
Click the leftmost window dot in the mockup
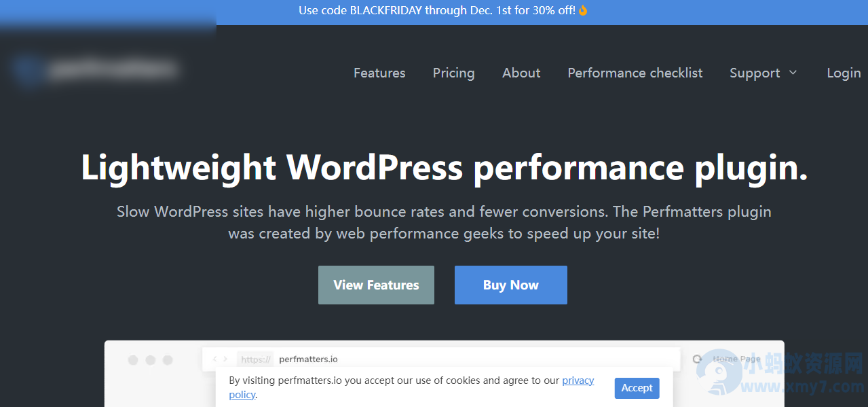[134, 359]
